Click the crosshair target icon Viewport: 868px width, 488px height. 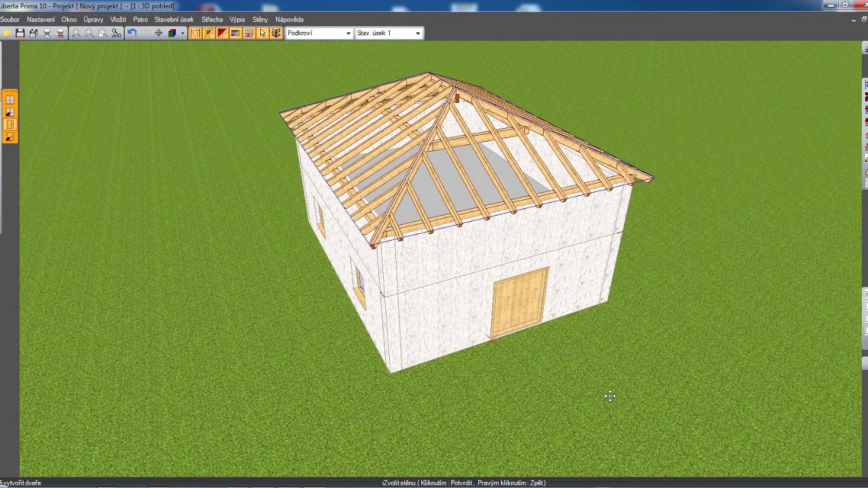point(159,33)
